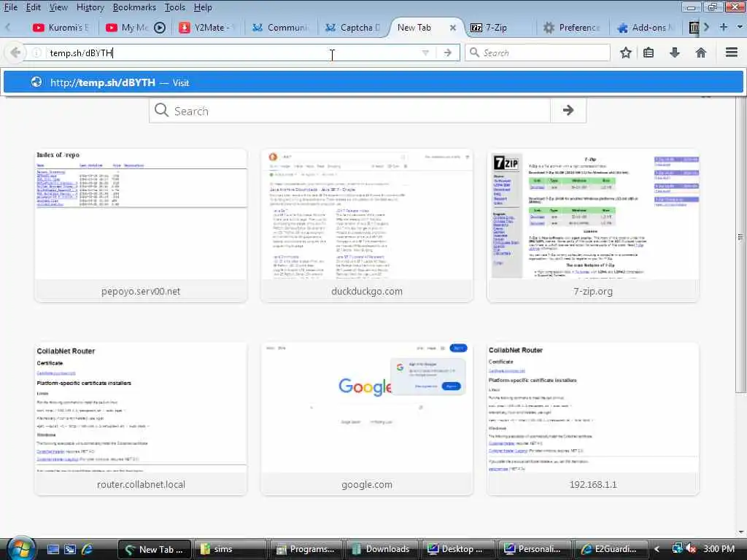
Task: Open the duckduckgo.com tile
Action: coord(367,225)
